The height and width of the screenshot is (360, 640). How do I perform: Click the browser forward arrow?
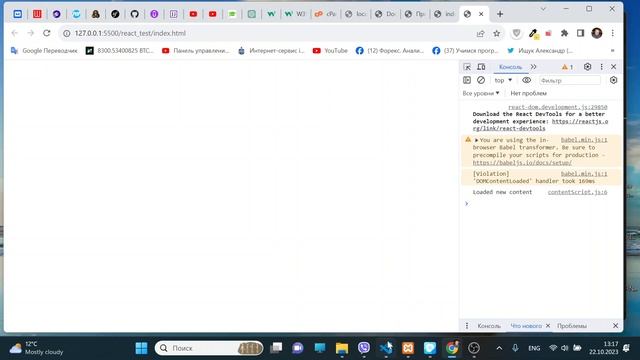pos(31,33)
